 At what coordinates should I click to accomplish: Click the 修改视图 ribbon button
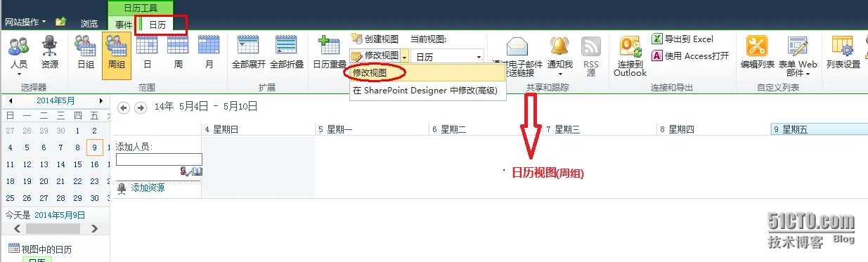click(x=375, y=55)
